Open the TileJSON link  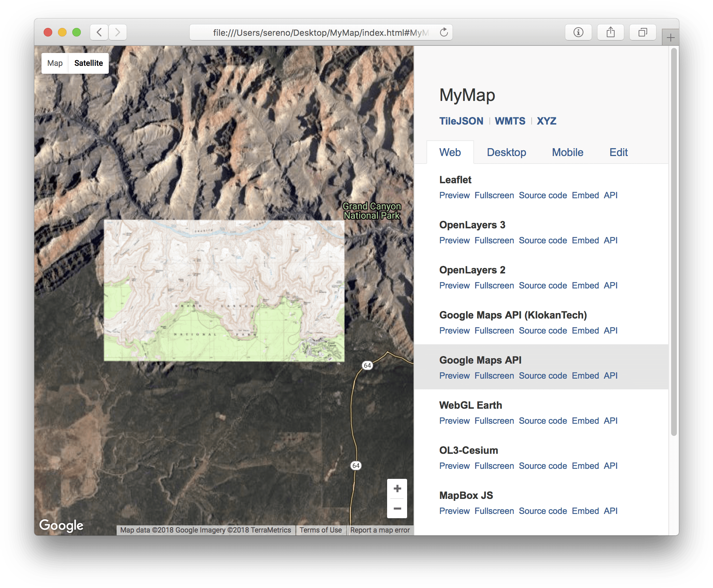(x=461, y=121)
